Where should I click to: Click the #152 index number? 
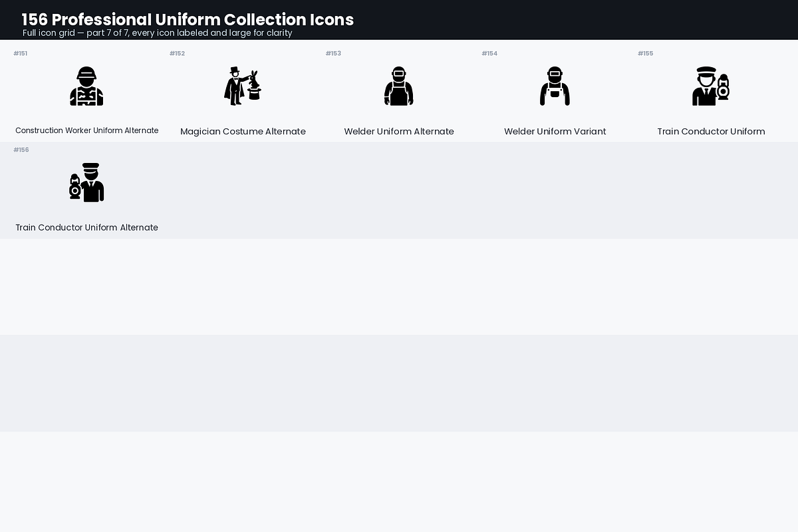coord(177,53)
